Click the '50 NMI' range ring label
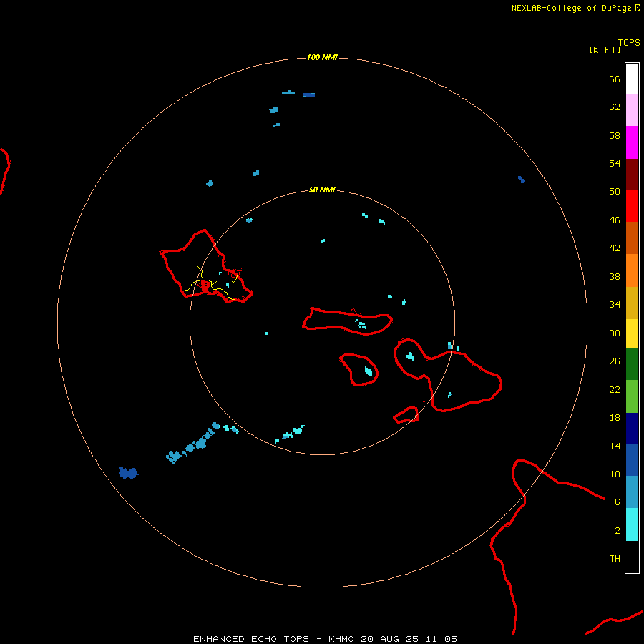Screen dimensions: 644x644 coord(322,190)
